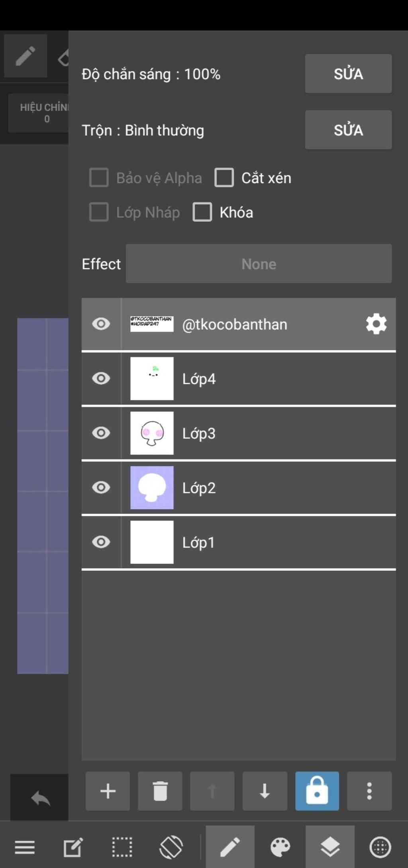
Task: Move selected layer down with arrow
Action: pyautogui.click(x=265, y=791)
